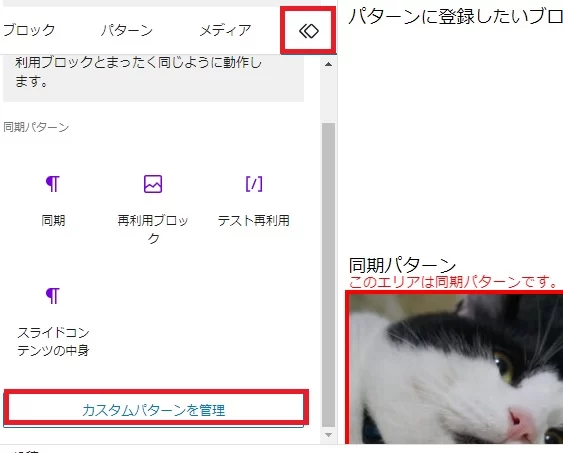Screen dimensions: 563x453
Task: Click the scrollbar down arrow
Action: click(328, 435)
